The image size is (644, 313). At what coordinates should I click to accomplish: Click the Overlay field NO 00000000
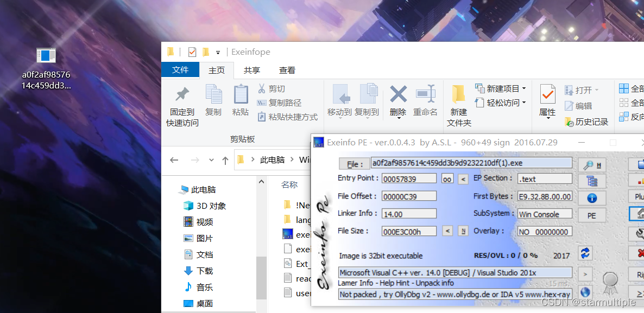[545, 232]
